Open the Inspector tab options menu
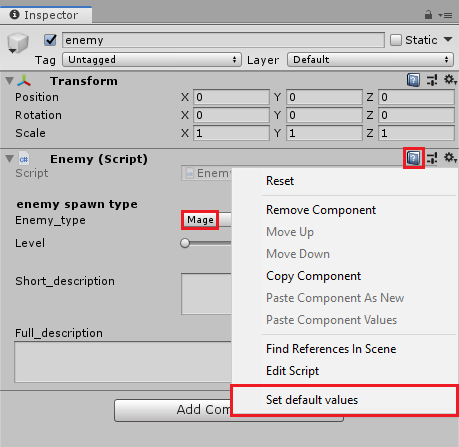 point(445,15)
